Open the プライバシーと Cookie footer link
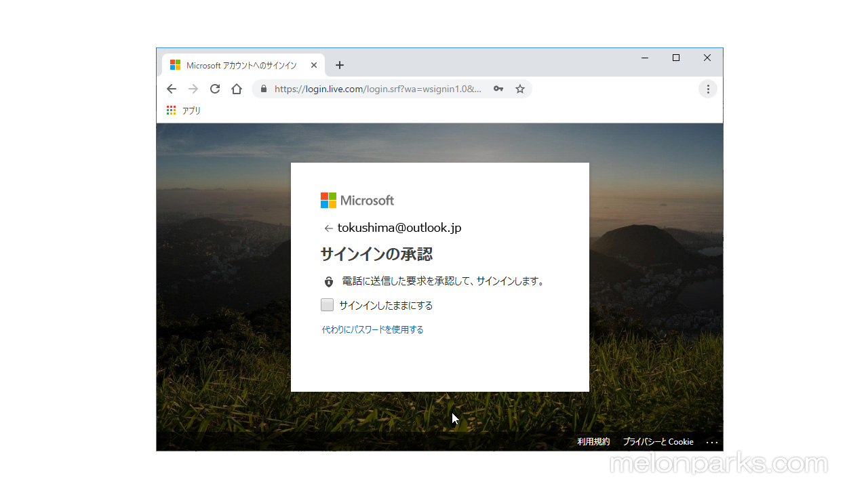This screenshot has height=488, width=868. (658, 442)
